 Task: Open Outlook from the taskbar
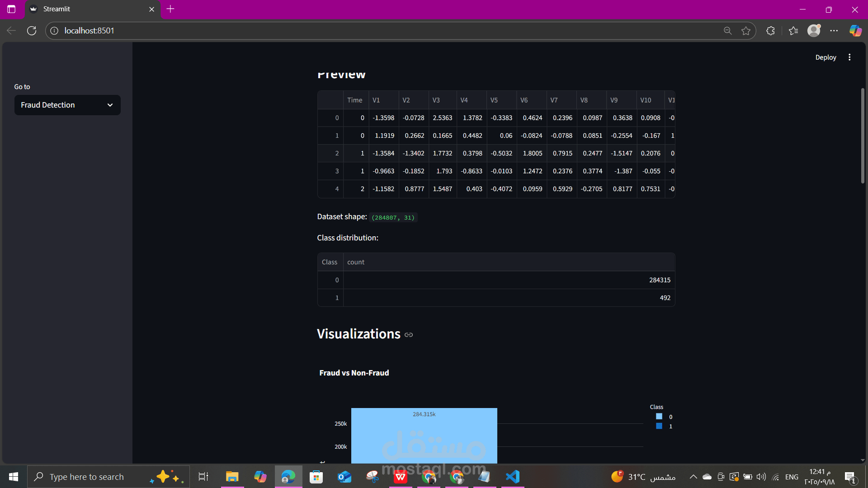point(344,476)
